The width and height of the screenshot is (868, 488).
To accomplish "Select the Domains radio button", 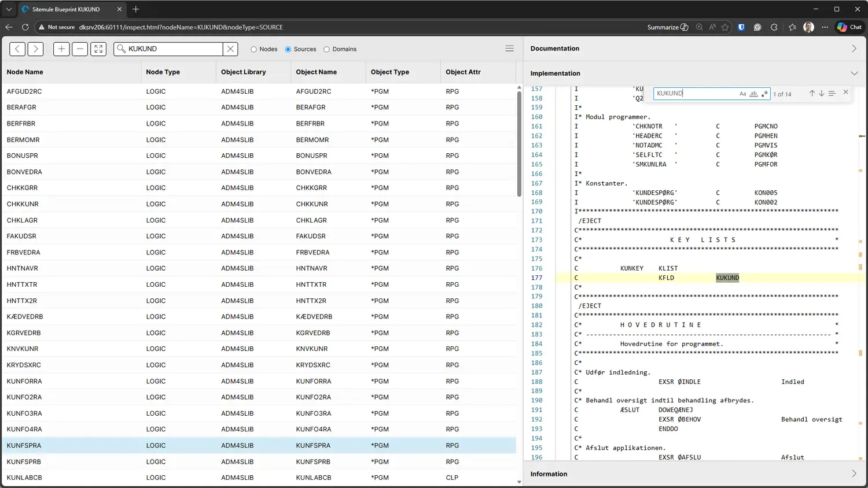I will click(326, 49).
